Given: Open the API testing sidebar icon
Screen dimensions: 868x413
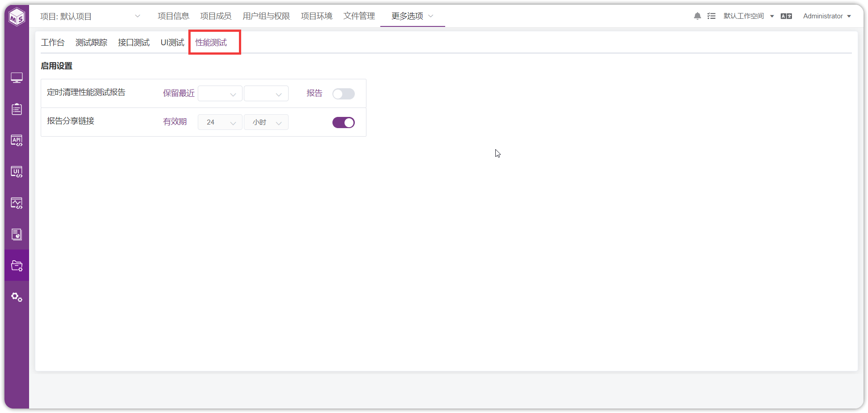Looking at the screenshot, I should pos(17,141).
